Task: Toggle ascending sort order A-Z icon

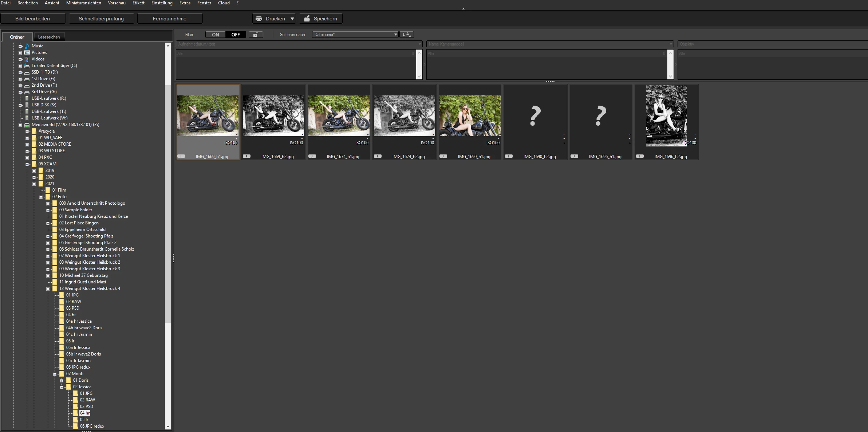Action: tap(406, 35)
